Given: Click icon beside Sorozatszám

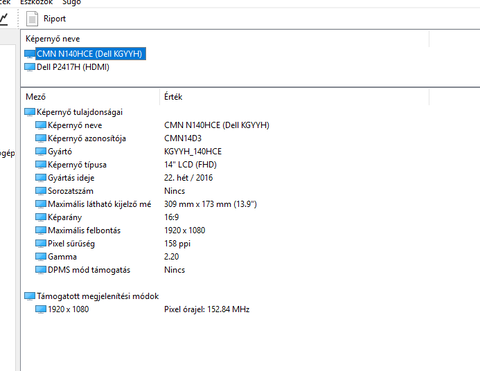Looking at the screenshot, I should tap(41, 191).
